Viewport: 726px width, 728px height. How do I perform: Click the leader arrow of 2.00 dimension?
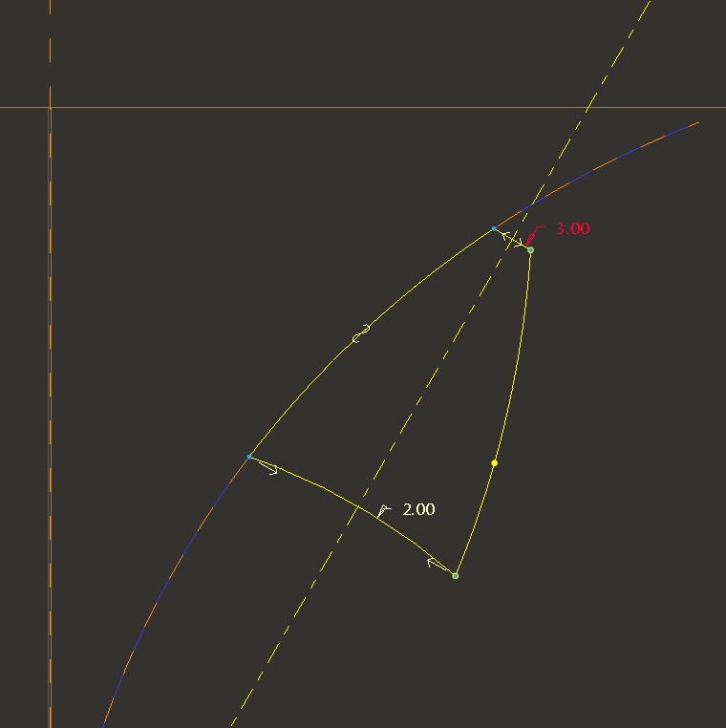[x=383, y=511]
